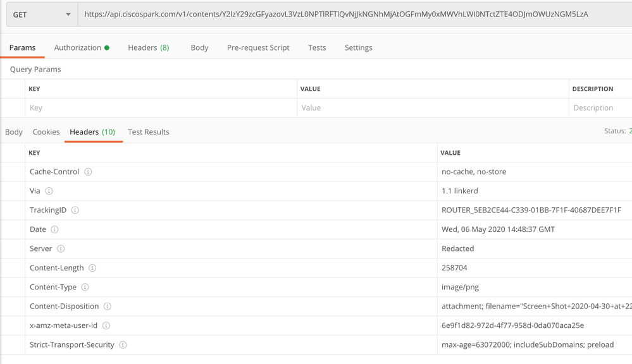The image size is (632, 364).
Task: Click the query param Value field
Action: point(433,108)
